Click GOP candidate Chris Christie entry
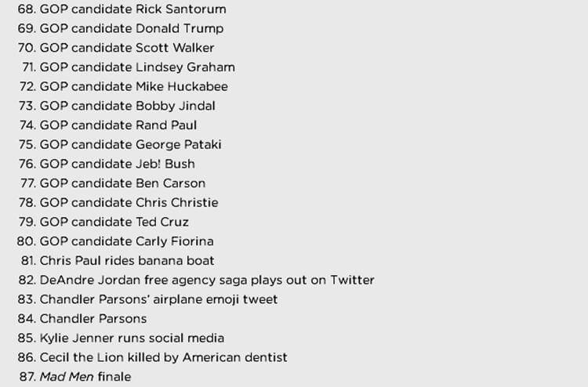588x387 pixels. tap(118, 203)
